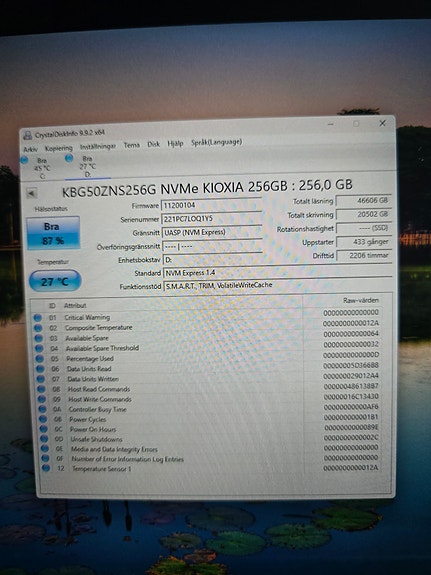Click the Standard field NVM Express 1.4
This screenshot has width=431, height=575.
click(277, 272)
